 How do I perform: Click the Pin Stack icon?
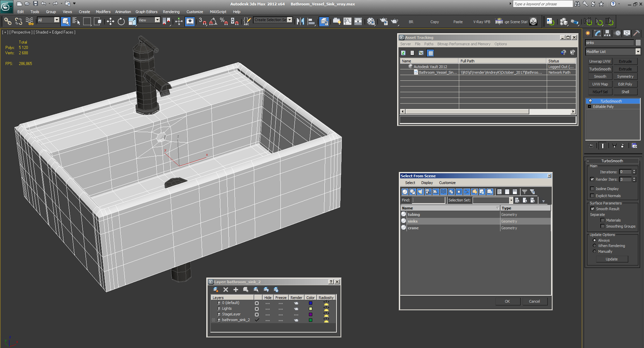591,146
